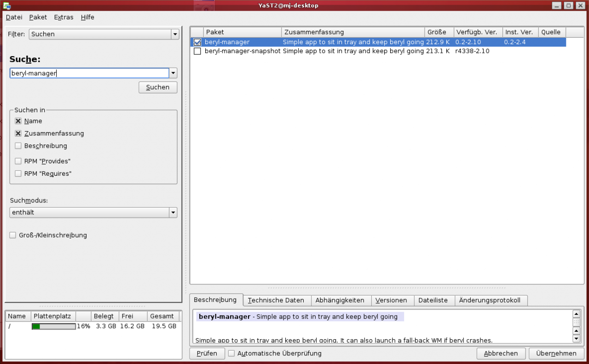Open the Paket menu
The width and height of the screenshot is (589, 364).
(x=38, y=17)
